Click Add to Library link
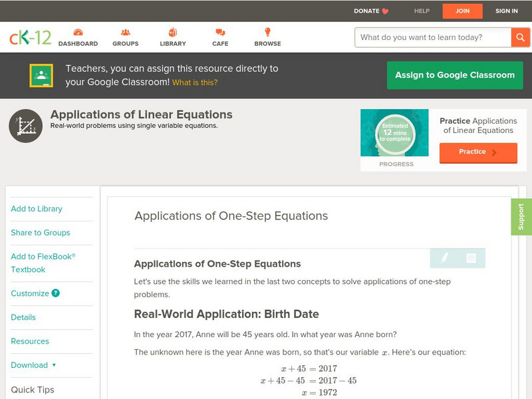Viewport: 532px width, 399px height. click(37, 209)
